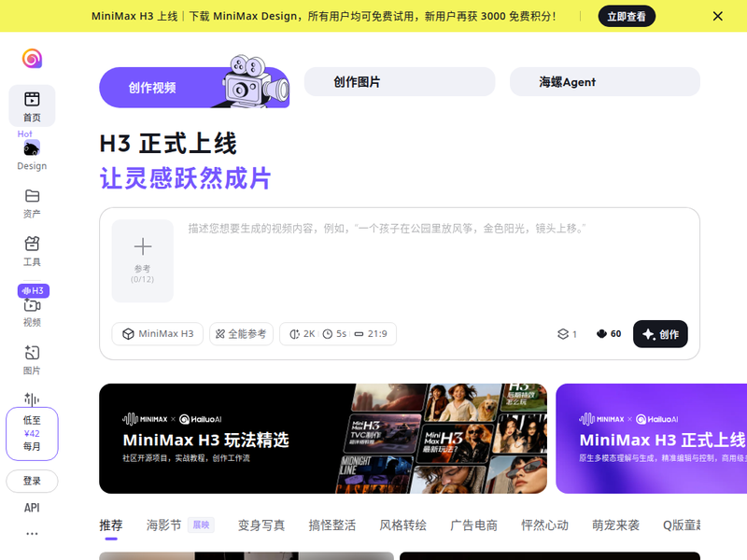The image size is (747, 560).
Task: Open the 视频 video sidebar icon
Action: click(x=32, y=305)
